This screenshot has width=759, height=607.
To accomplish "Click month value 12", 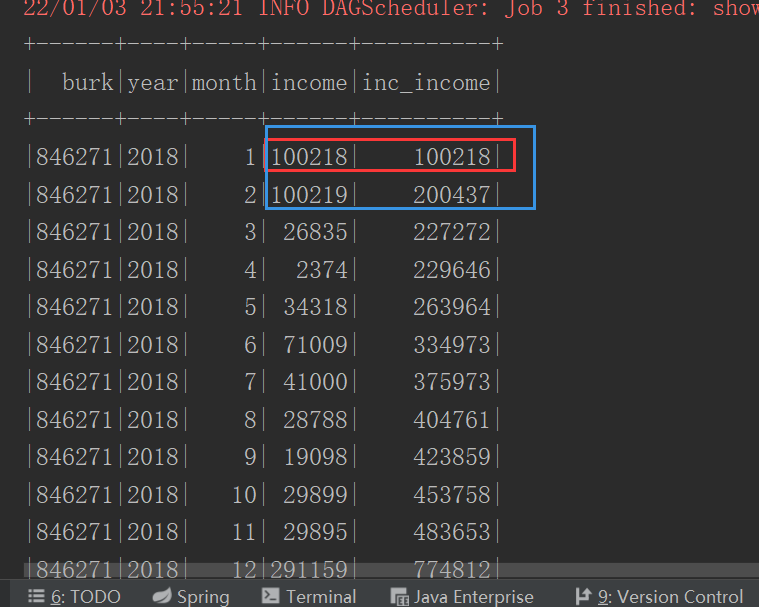I will pyautogui.click(x=244, y=569).
